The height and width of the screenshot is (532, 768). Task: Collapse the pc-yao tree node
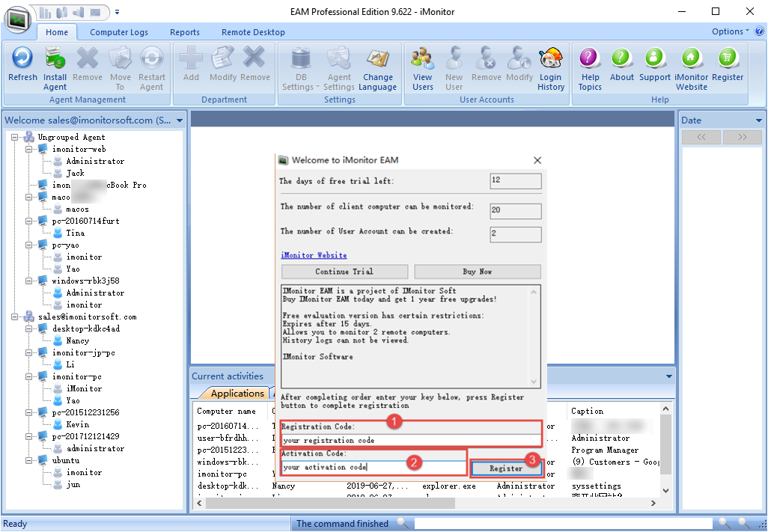(29, 245)
